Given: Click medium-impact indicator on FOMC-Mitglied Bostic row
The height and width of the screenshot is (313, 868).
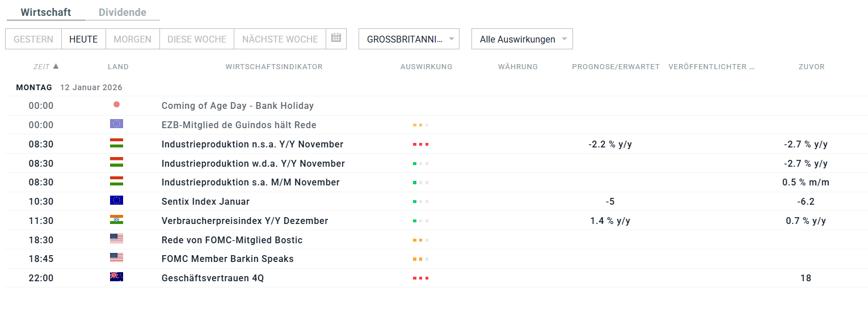Looking at the screenshot, I should pos(420,240).
